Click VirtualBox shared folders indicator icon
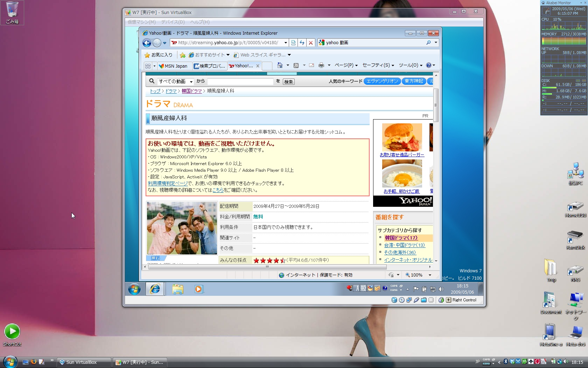The image size is (588, 368). (x=423, y=300)
